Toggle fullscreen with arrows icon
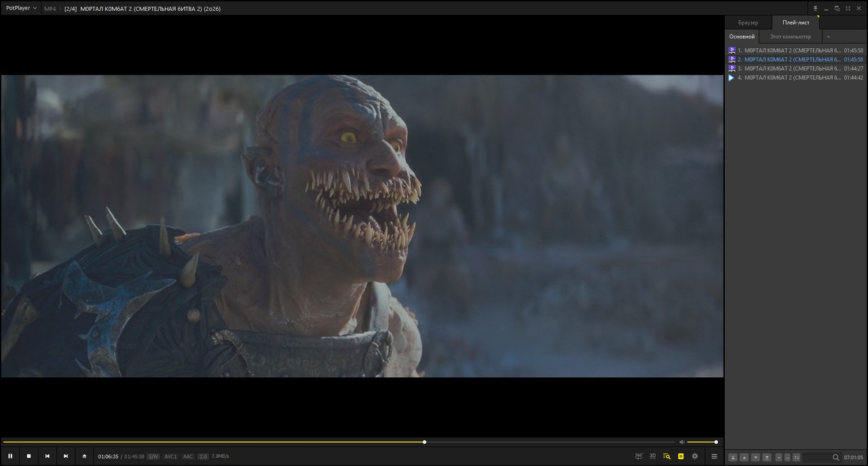868x466 pixels. coord(848,8)
